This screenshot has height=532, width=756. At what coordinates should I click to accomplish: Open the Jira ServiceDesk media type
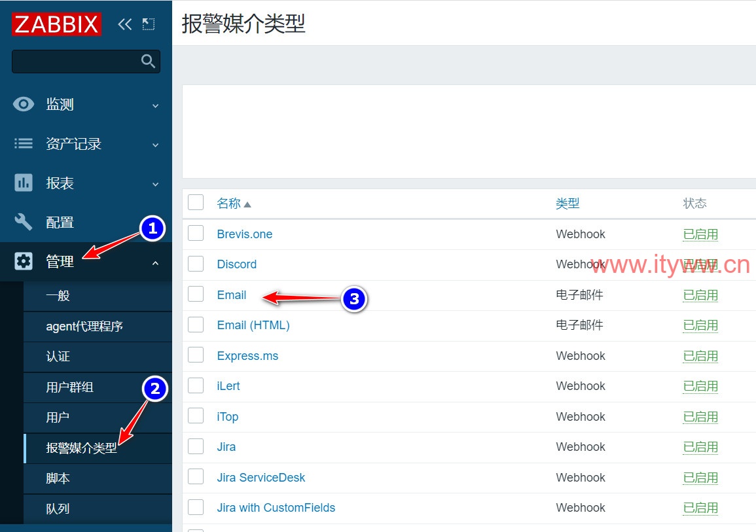click(x=261, y=478)
